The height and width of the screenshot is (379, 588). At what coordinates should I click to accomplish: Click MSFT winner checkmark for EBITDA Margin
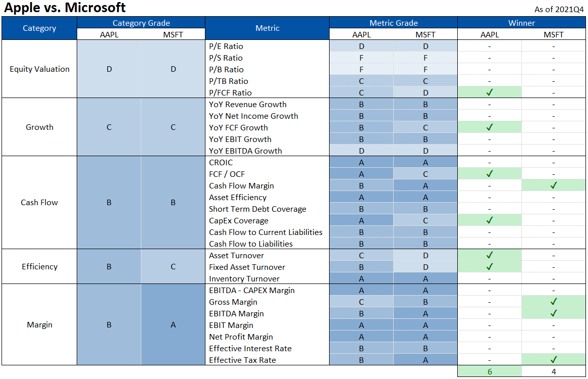point(554,313)
